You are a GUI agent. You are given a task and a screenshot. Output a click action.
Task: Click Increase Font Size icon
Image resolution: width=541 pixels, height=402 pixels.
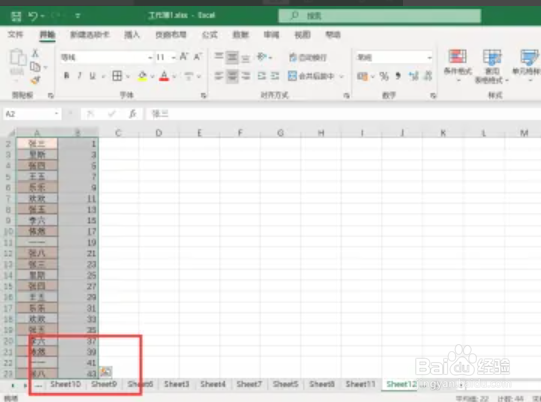(x=184, y=57)
